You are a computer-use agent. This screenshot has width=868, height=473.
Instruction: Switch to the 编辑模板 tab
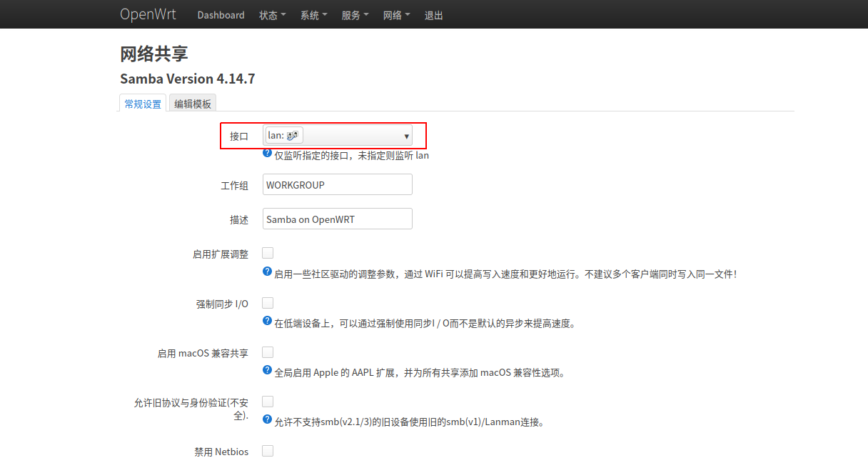click(x=193, y=104)
